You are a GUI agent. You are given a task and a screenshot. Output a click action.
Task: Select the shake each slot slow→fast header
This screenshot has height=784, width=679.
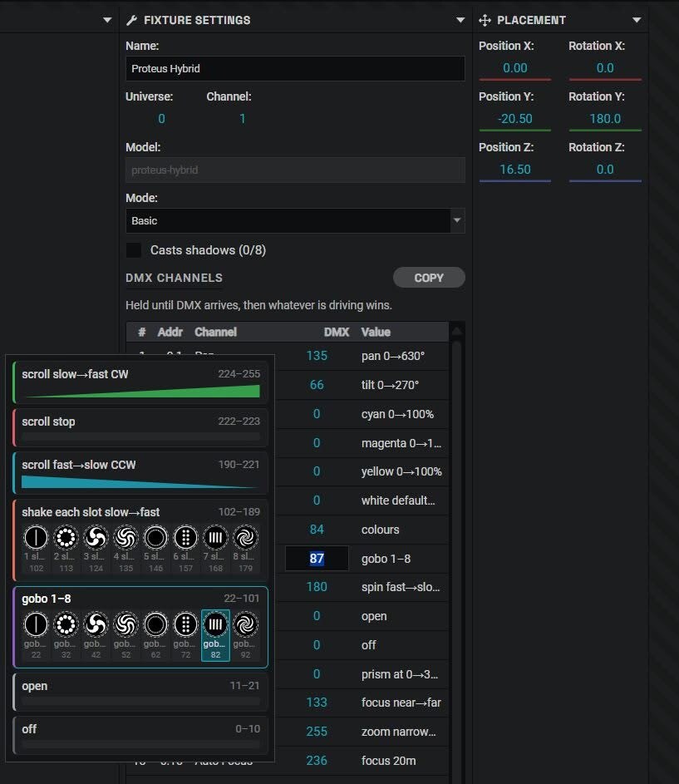click(91, 512)
